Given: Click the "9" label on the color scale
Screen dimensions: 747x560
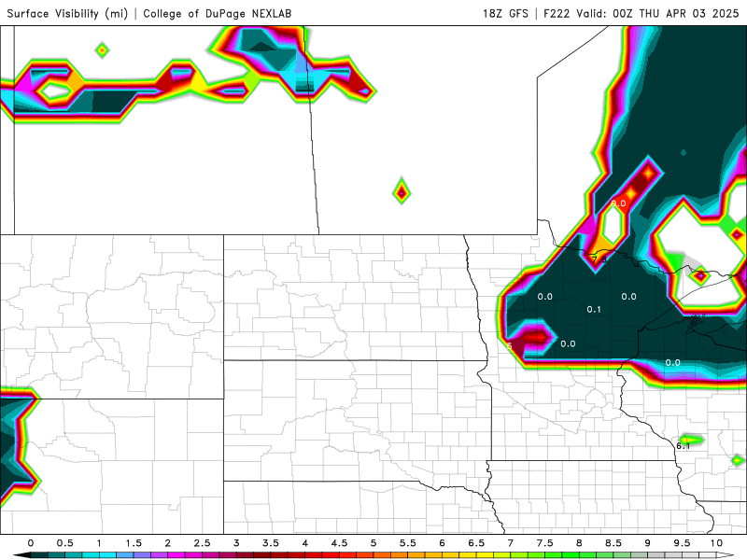Looking at the screenshot, I should pyautogui.click(x=648, y=543).
